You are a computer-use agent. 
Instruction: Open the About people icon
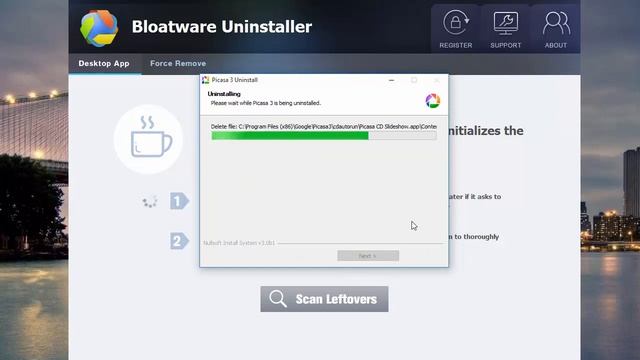coord(556,23)
